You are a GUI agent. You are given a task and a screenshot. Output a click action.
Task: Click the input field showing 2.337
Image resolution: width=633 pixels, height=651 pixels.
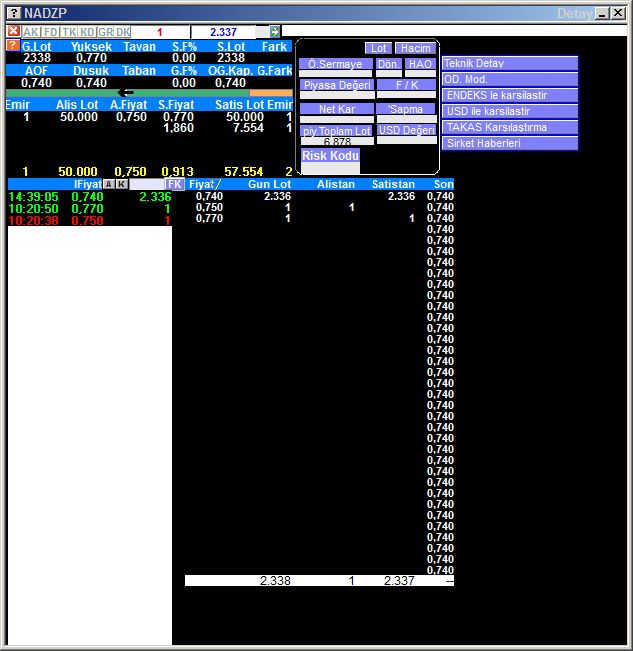click(x=223, y=32)
